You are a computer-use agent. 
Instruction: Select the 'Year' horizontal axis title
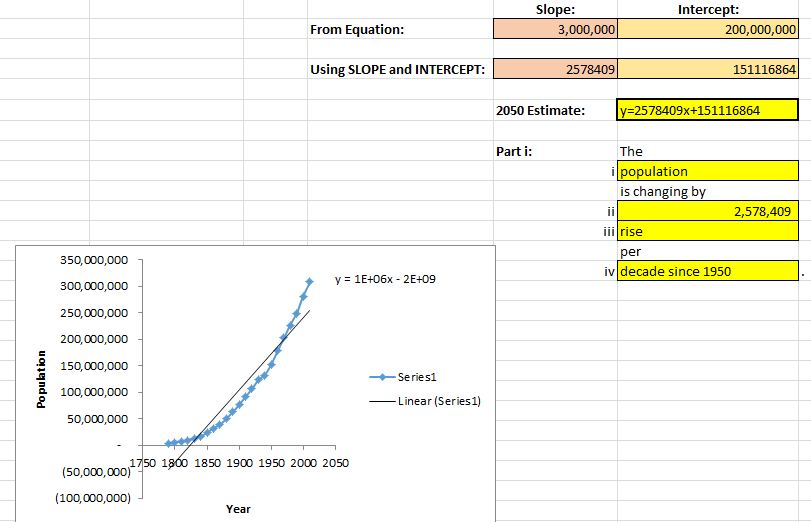tap(238, 509)
